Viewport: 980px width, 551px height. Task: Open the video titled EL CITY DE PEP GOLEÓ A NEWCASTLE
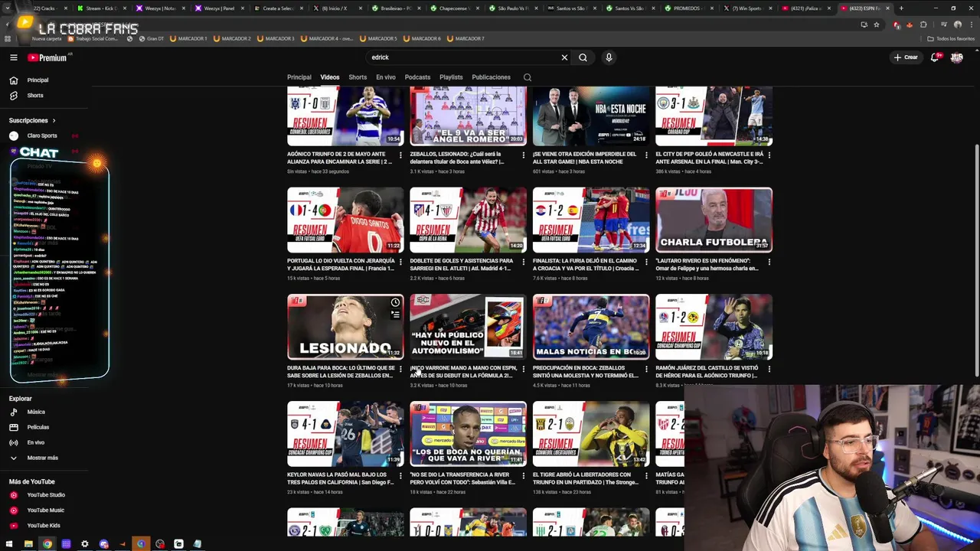[708, 158]
